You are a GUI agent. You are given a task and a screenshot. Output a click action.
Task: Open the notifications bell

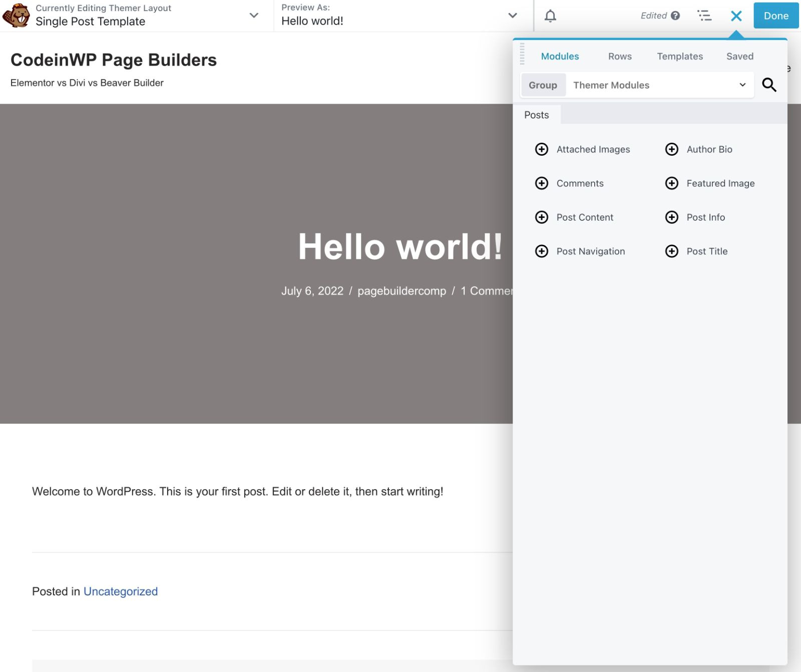(550, 16)
